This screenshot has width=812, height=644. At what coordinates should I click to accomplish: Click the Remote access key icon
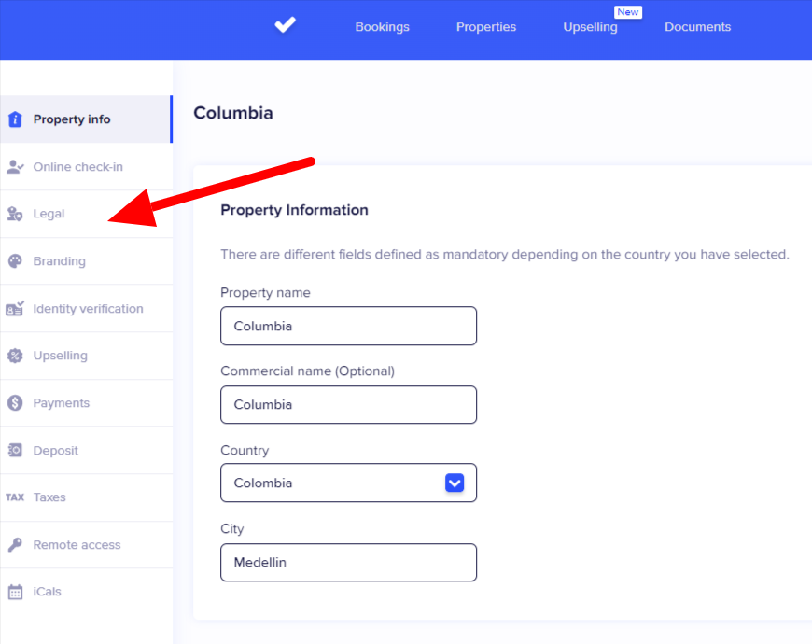(15, 544)
